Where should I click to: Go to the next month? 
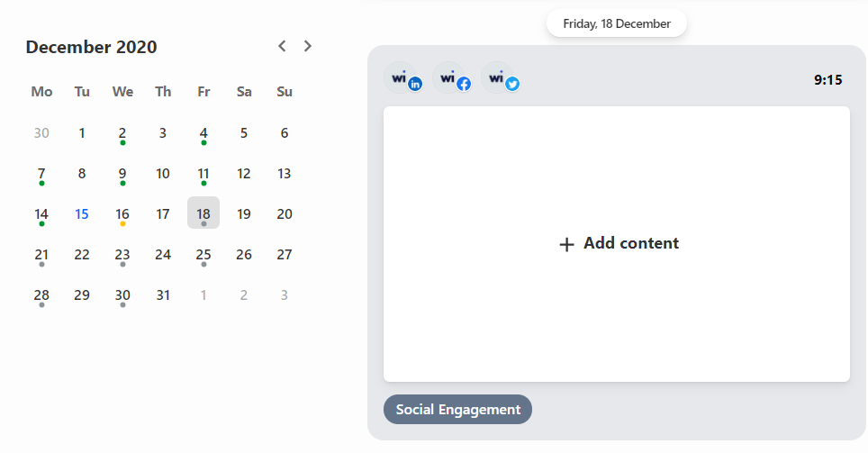click(308, 46)
